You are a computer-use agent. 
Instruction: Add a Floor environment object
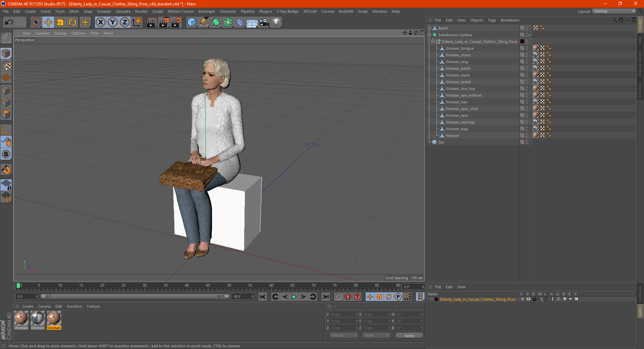252,22
